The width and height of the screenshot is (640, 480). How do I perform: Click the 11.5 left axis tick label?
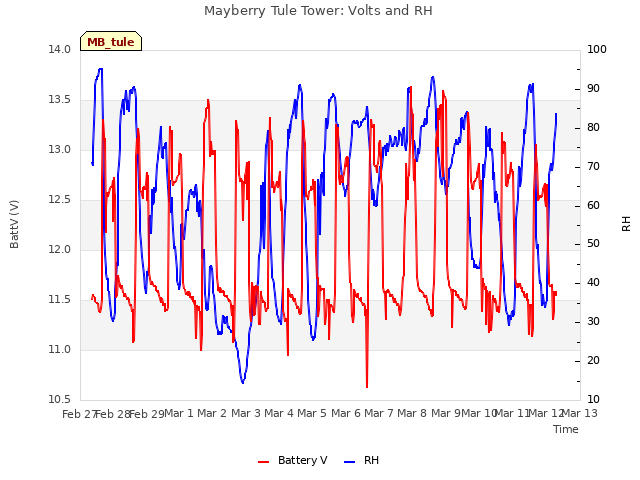click(x=60, y=300)
